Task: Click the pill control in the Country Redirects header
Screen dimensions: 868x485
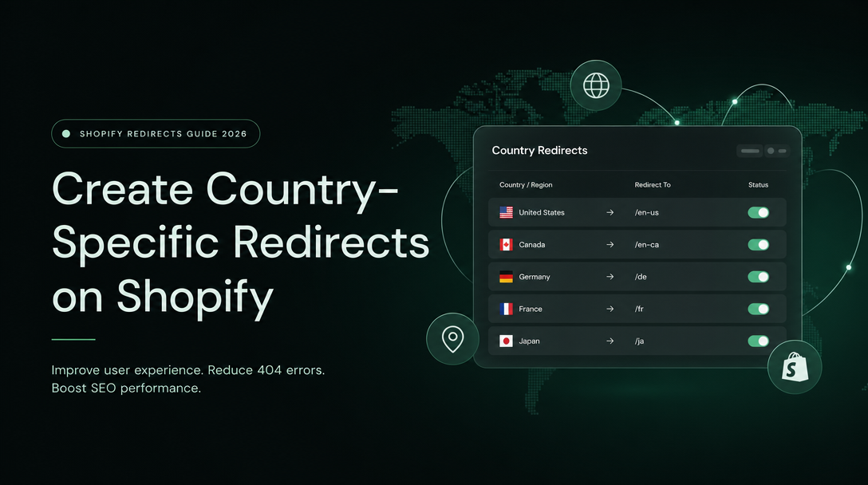Action: tap(750, 151)
